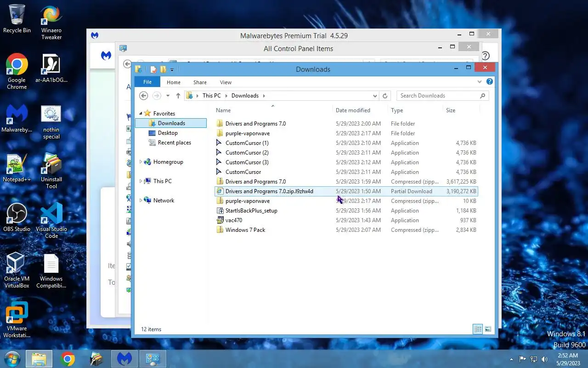The height and width of the screenshot is (368, 588).
Task: Open the View ribbon tab
Action: [226, 82]
